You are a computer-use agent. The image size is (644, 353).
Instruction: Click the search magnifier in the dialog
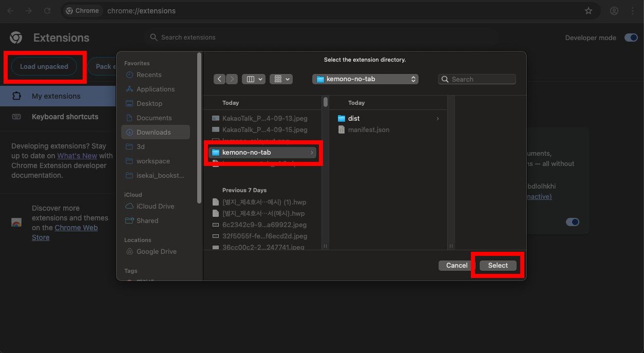pyautogui.click(x=445, y=79)
